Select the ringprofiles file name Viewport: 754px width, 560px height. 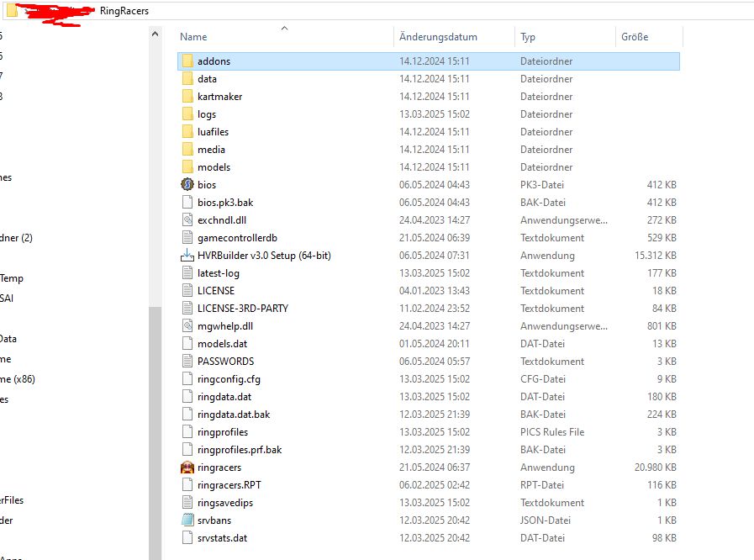(x=223, y=432)
